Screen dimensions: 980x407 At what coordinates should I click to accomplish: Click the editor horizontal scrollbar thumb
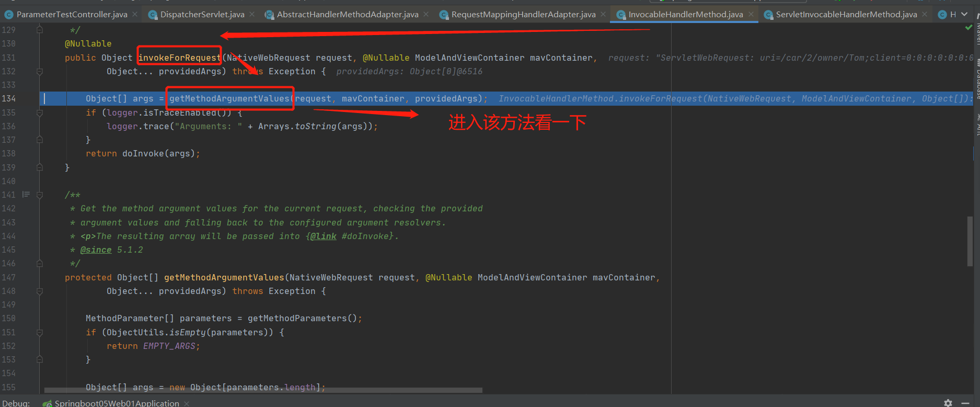pyautogui.click(x=263, y=390)
